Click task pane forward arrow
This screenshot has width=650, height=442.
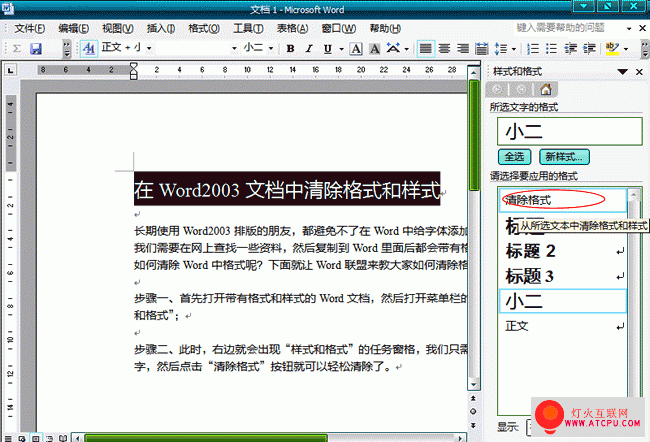[521, 89]
